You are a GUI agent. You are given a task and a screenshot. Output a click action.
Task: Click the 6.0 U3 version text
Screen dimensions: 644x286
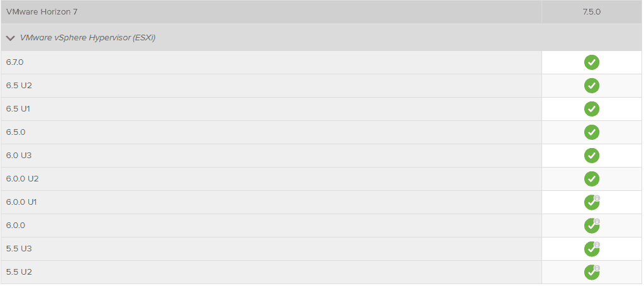[x=18, y=156]
